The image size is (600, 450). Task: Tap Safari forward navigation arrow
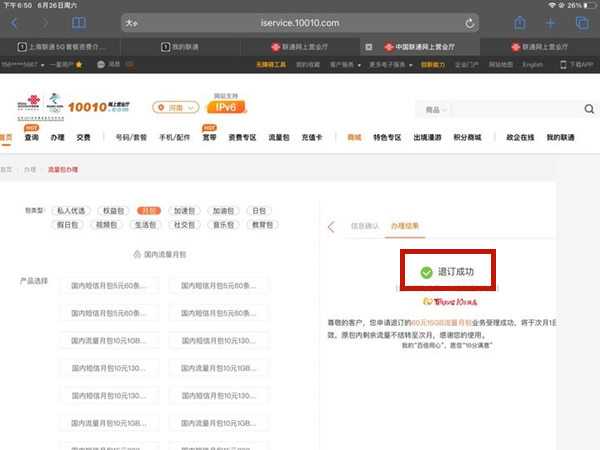(47, 23)
